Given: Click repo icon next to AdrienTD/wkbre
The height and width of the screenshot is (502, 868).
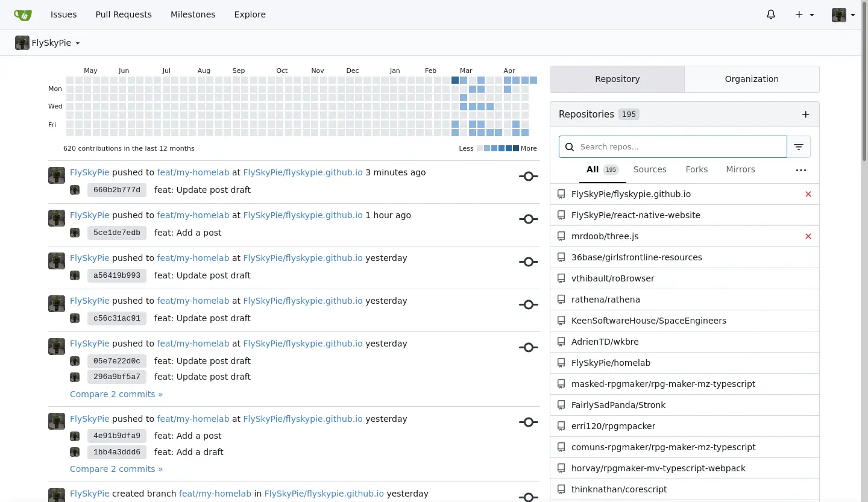Looking at the screenshot, I should pyautogui.click(x=561, y=342).
